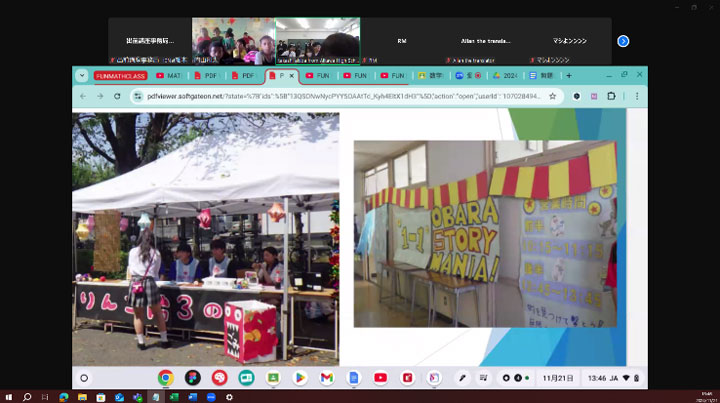Open the Chrome tab search chevron
Image resolution: width=720 pixels, height=403 pixels.
(x=82, y=76)
